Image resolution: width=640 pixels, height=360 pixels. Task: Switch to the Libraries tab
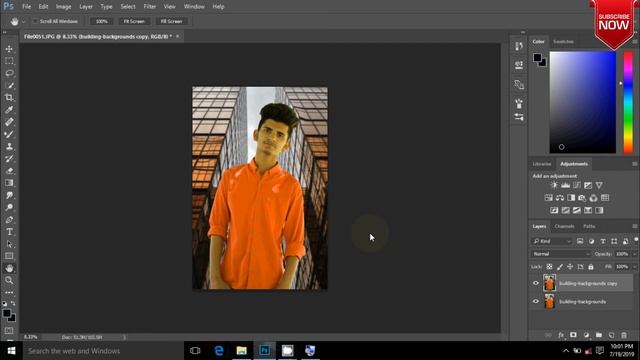(542, 164)
